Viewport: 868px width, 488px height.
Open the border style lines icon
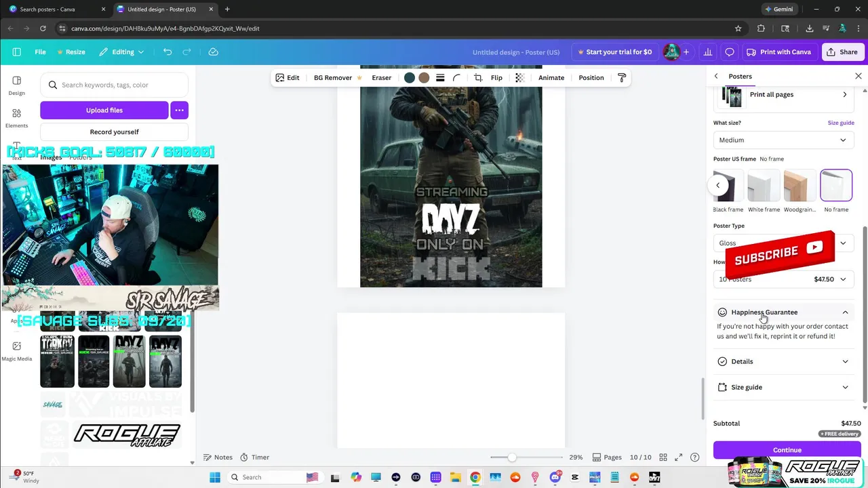click(x=440, y=78)
